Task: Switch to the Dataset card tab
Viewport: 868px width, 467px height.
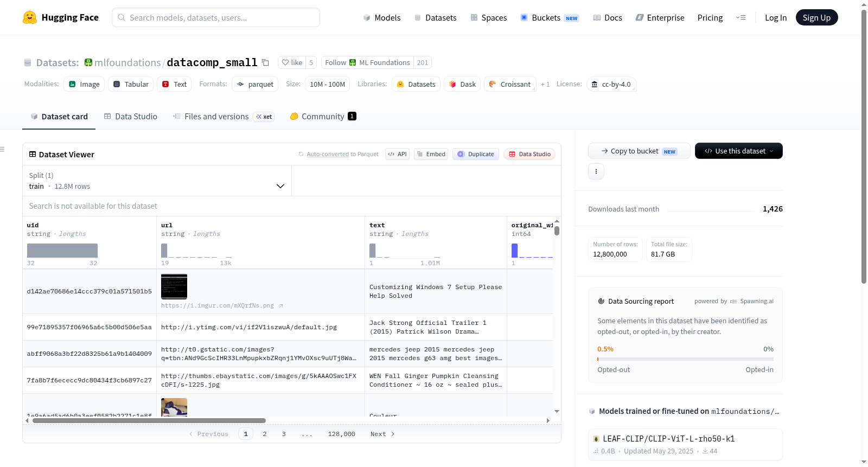Action: (x=59, y=117)
